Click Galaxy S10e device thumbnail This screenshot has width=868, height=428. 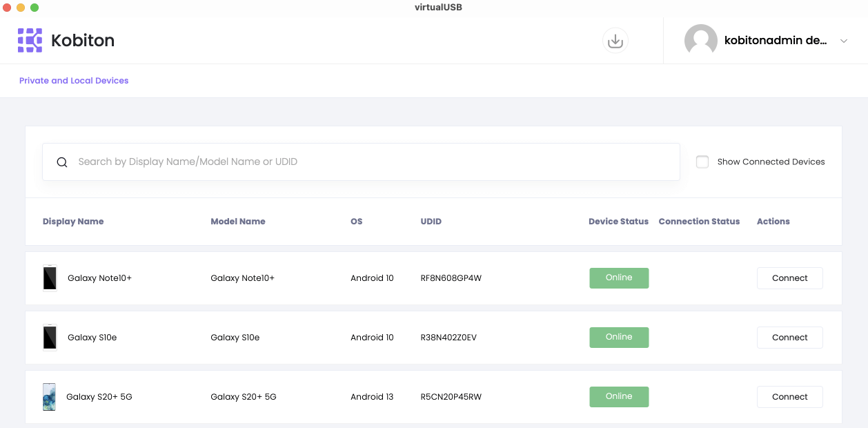(50, 338)
